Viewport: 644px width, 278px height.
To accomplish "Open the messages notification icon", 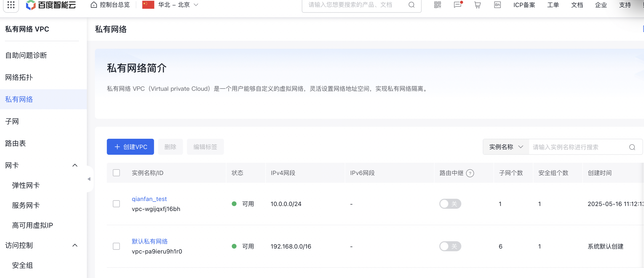I will click(x=458, y=5).
